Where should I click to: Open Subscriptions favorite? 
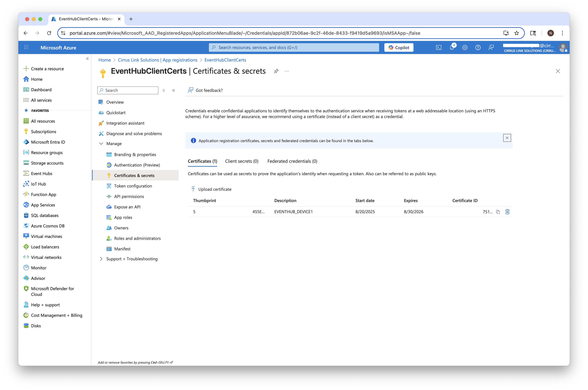tap(43, 132)
